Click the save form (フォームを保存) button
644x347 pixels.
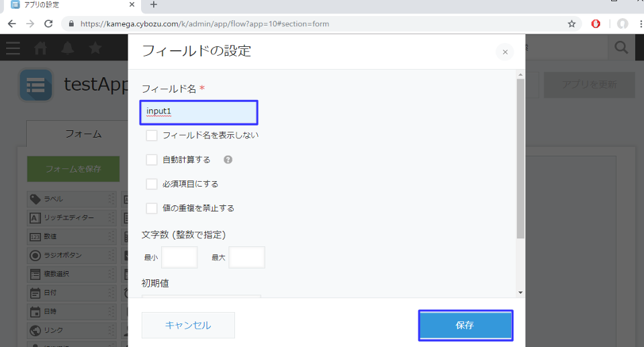point(73,169)
